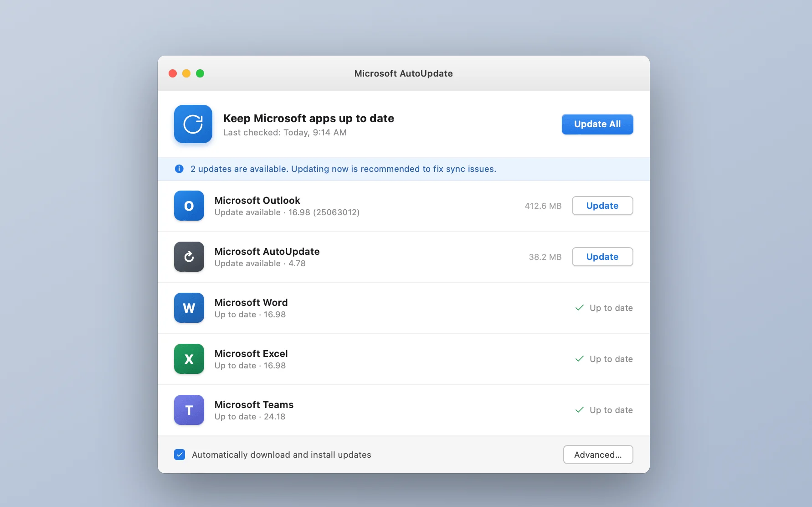
Task: Click the info icon in the updates banner
Action: (x=179, y=169)
